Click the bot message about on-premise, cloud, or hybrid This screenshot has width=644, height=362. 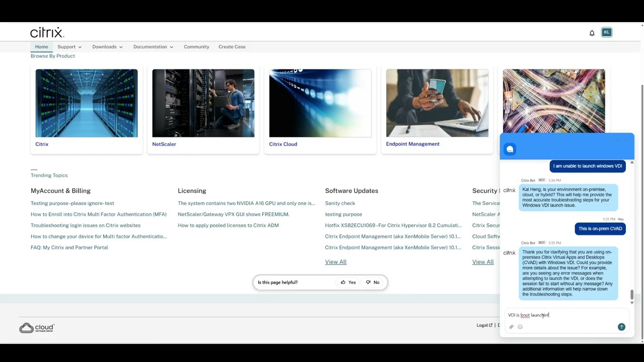(568, 197)
